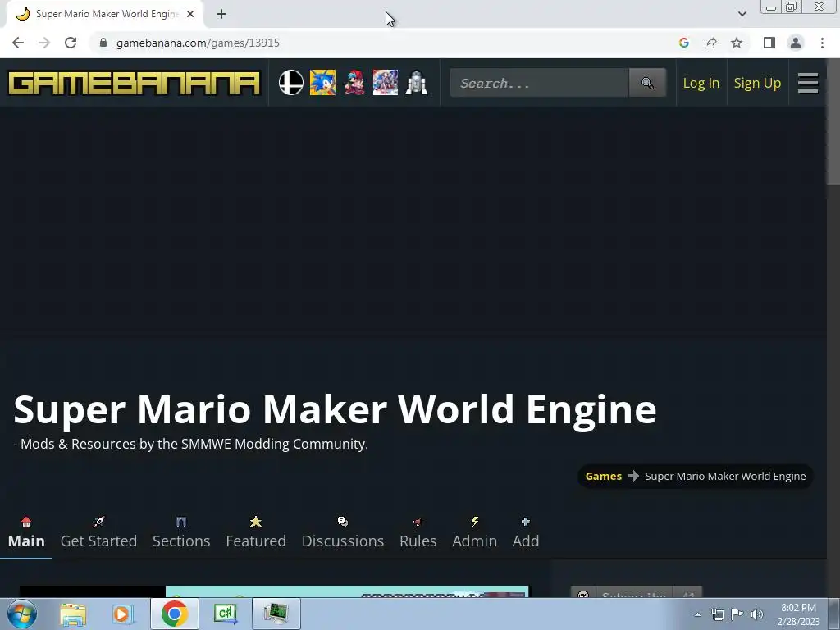Open the volume speaker tray icon
This screenshot has height=630, width=840.
pos(756,614)
